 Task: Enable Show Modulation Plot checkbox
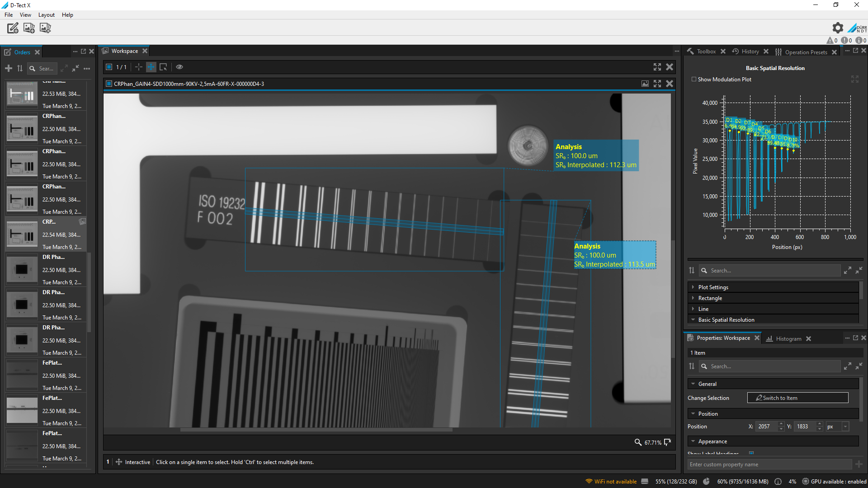click(694, 80)
